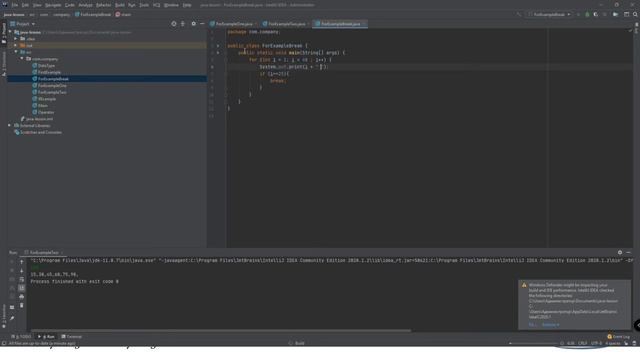640x360 pixels.
Task: Select the ForExampleBreak.java editor tab
Action: pos(340,24)
